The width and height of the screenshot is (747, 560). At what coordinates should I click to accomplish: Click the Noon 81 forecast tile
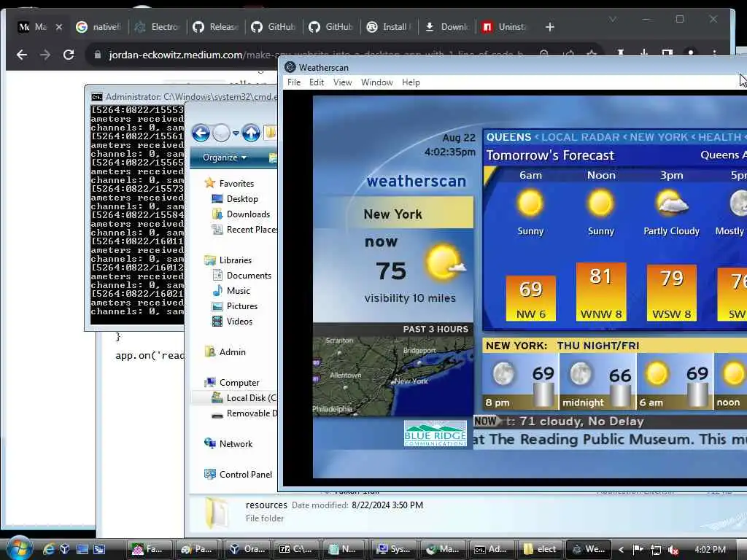coord(601,292)
